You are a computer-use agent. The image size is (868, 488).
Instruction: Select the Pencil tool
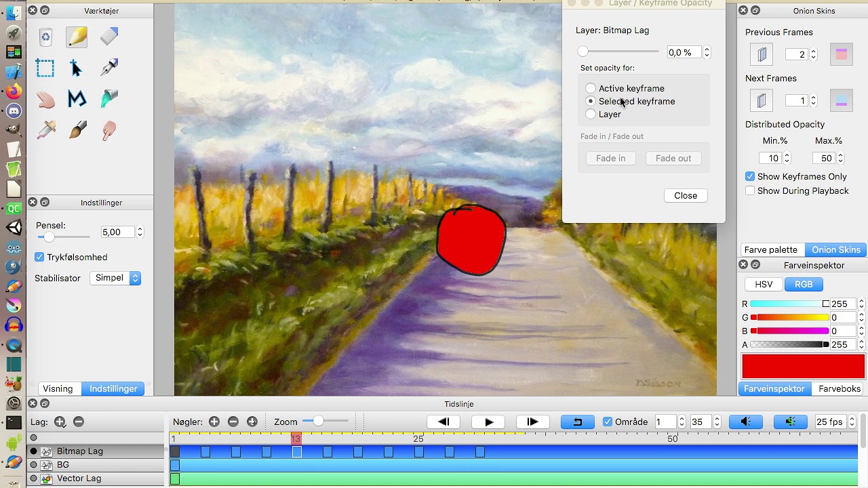77,37
